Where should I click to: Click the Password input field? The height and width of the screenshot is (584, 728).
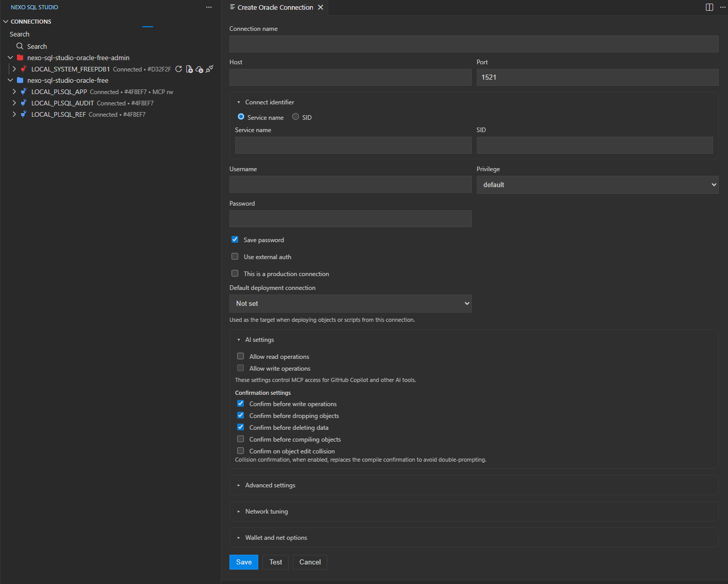(x=350, y=218)
